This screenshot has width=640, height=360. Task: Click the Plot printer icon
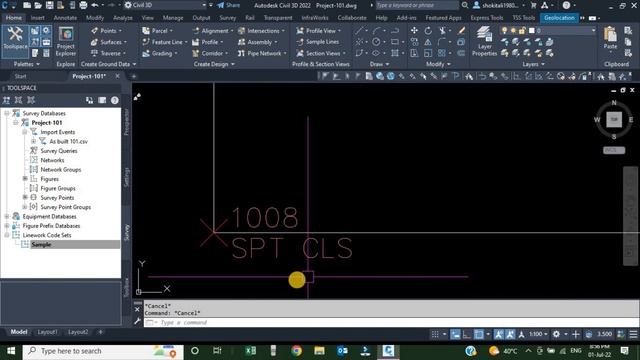83,5
